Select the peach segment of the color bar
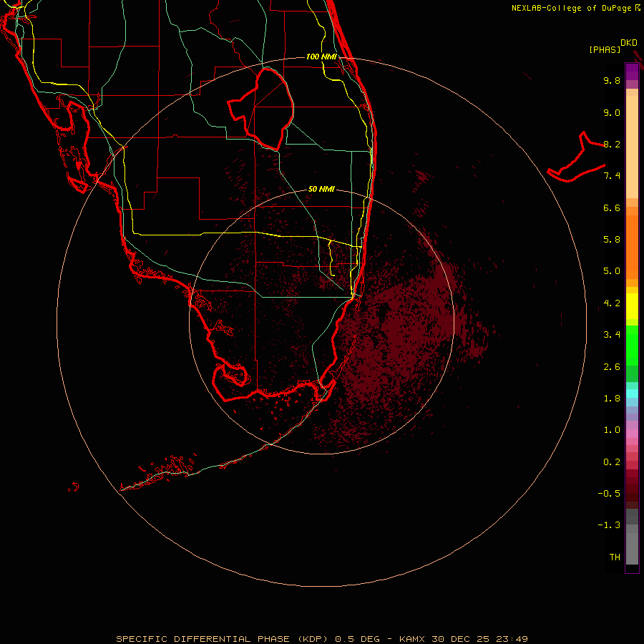This screenshot has height=644, width=644. click(632, 147)
